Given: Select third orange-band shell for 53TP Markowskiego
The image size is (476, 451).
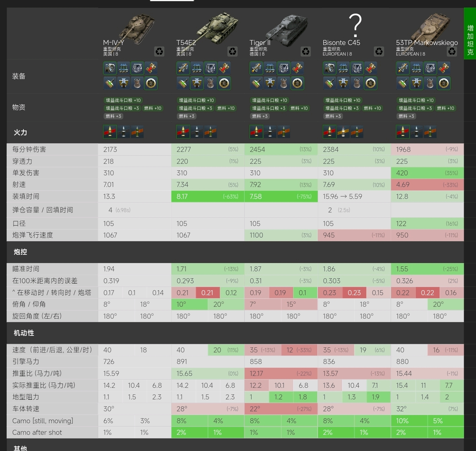Looking at the screenshot, I should [x=430, y=132].
